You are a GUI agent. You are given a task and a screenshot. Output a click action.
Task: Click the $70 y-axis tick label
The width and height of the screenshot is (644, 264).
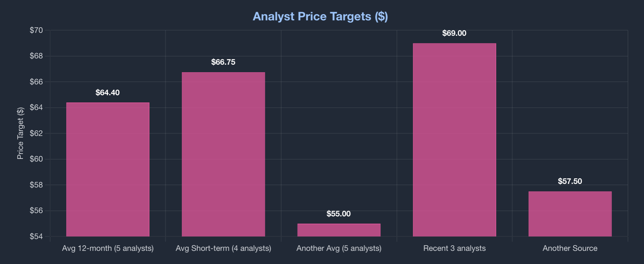36,31
